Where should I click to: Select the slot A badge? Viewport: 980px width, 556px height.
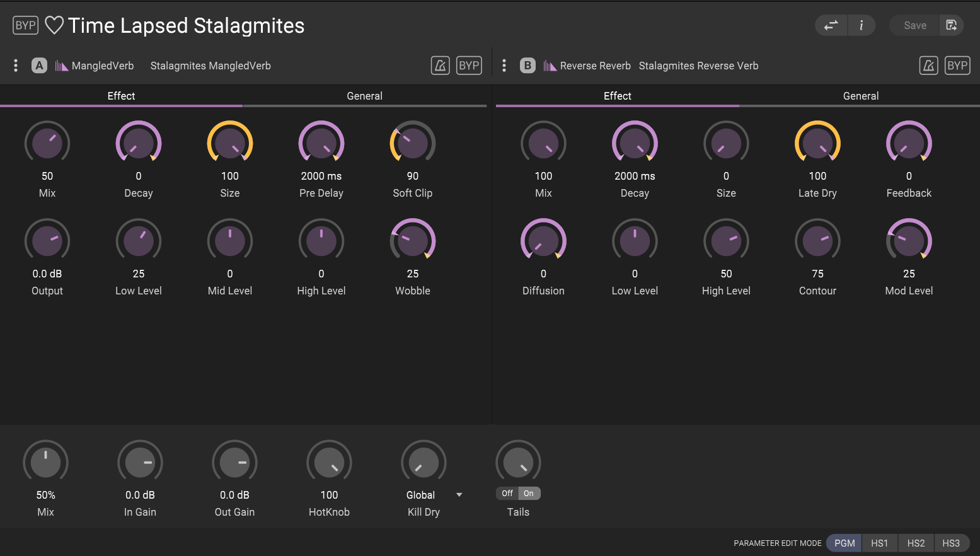tap(39, 66)
